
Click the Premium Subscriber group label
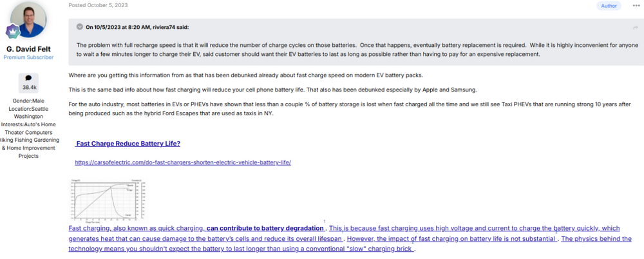[28, 57]
